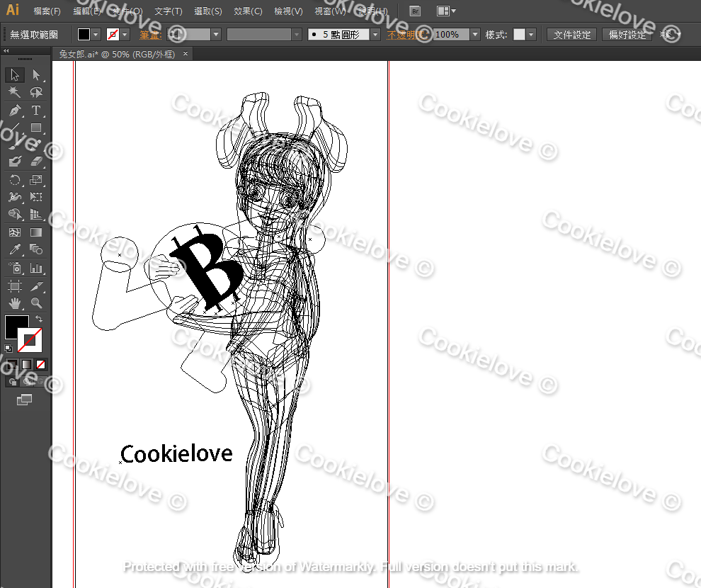Viewport: 701px width, 588px height.
Task: Enable Draw Inside mode
Action: [x=40, y=381]
